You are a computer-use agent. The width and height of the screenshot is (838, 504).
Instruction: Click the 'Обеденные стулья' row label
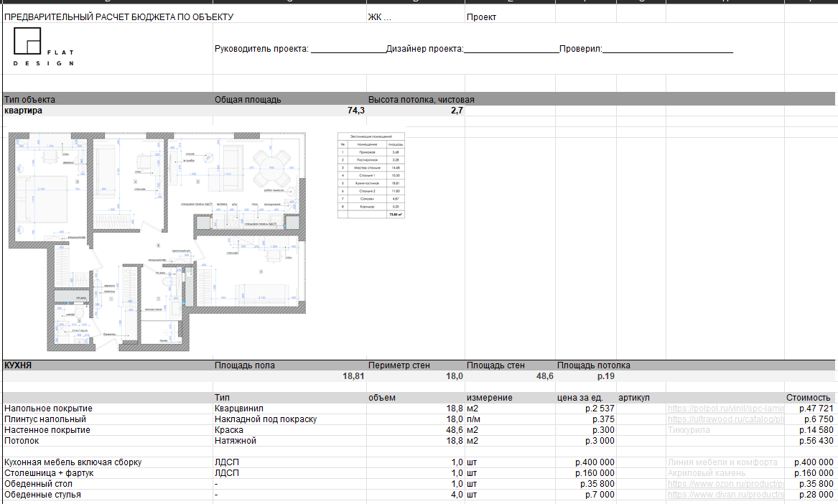point(42,495)
